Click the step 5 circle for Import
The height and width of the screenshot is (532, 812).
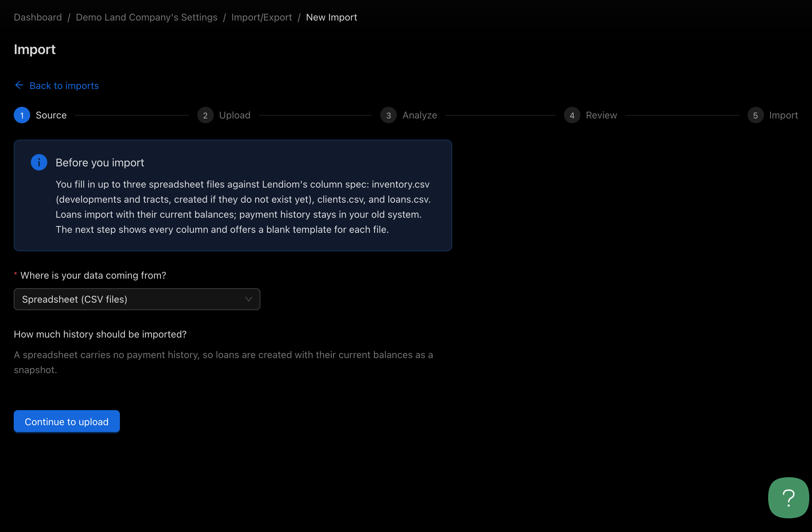click(x=755, y=115)
